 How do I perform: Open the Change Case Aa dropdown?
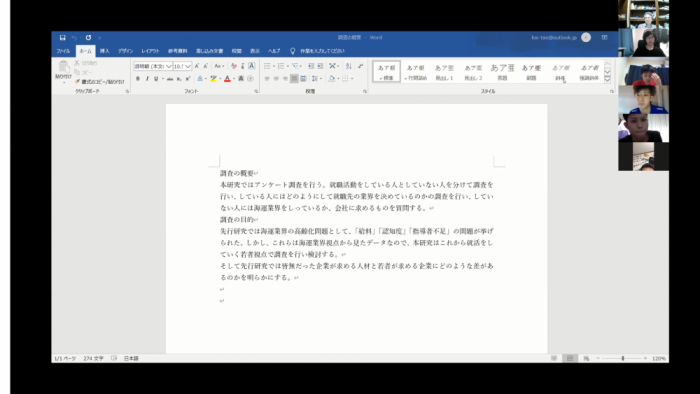pos(219,66)
